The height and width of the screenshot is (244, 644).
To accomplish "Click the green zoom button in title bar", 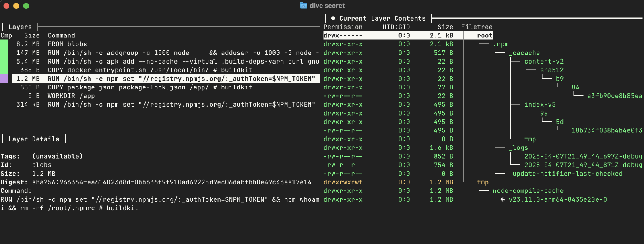I will click(x=26, y=6).
